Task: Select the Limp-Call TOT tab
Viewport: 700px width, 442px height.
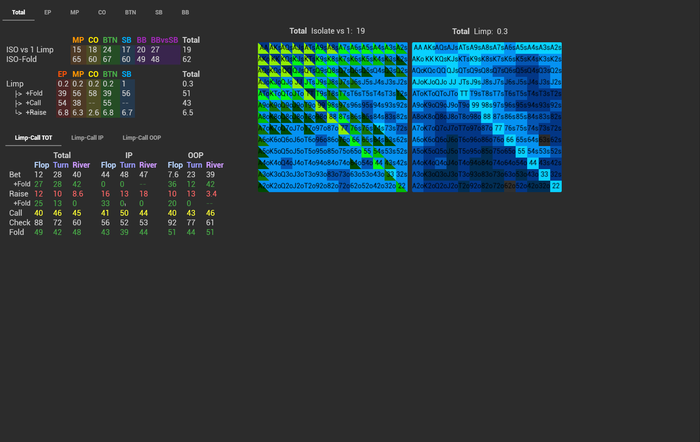Action: click(x=33, y=138)
